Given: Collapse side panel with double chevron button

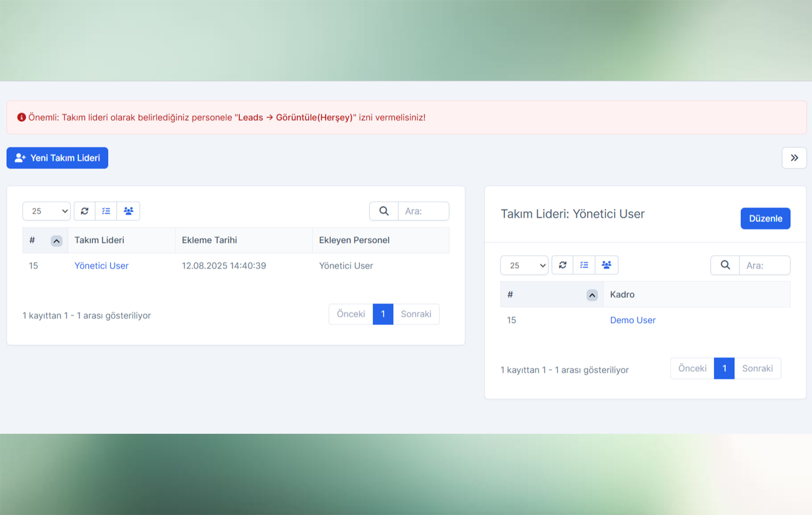Looking at the screenshot, I should click(x=794, y=158).
